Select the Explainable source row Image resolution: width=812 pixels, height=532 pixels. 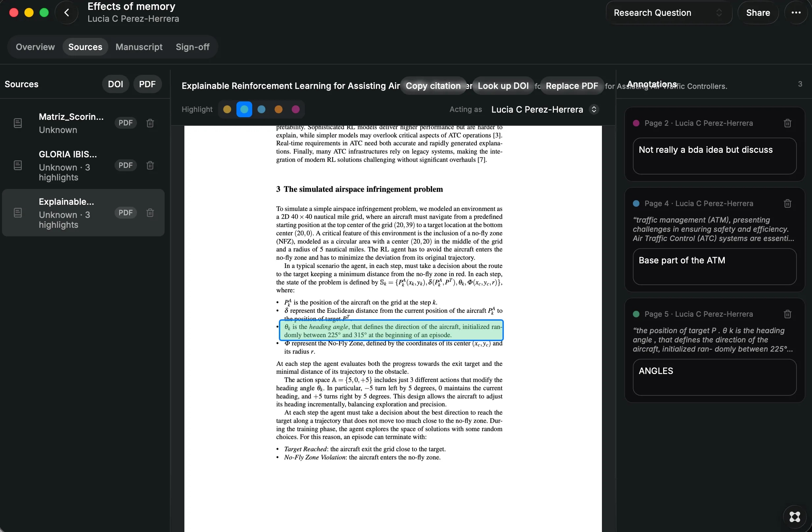(83, 213)
